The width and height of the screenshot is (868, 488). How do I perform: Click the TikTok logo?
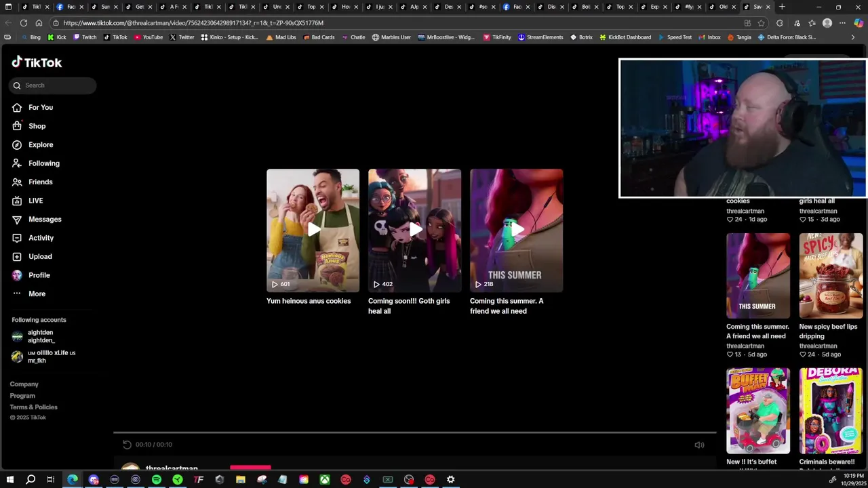point(37,62)
